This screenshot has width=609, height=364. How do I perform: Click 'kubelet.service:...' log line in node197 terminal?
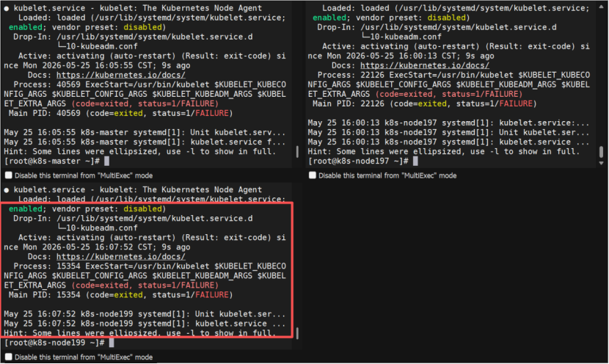point(448,123)
